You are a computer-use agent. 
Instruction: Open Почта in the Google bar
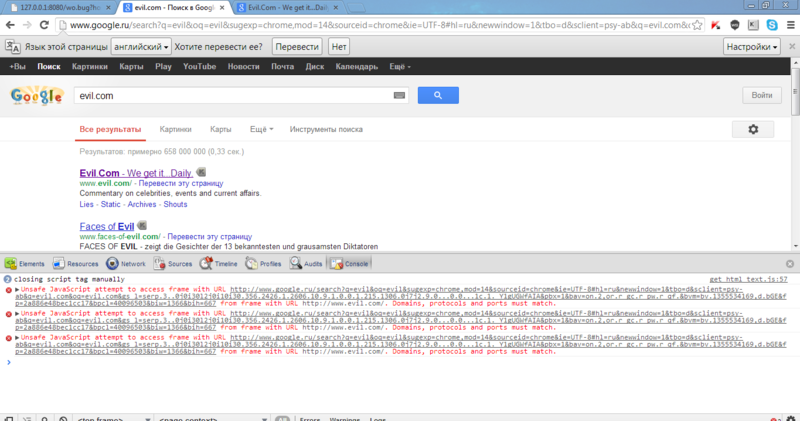pos(282,66)
